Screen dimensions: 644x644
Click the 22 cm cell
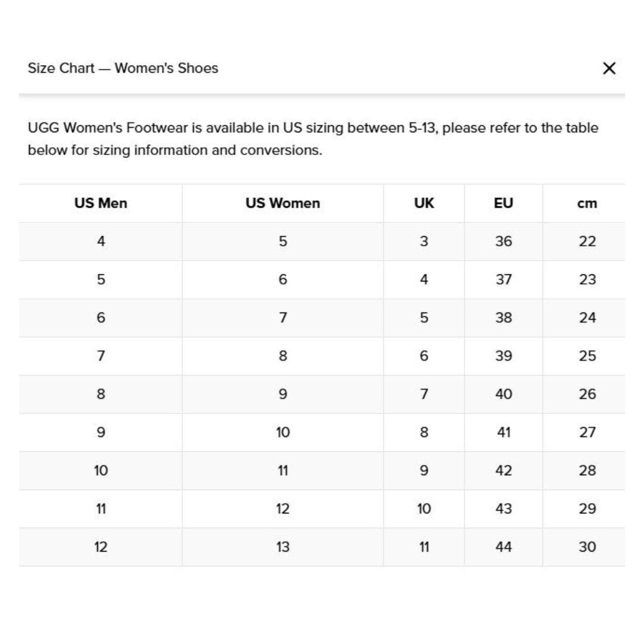(x=587, y=241)
